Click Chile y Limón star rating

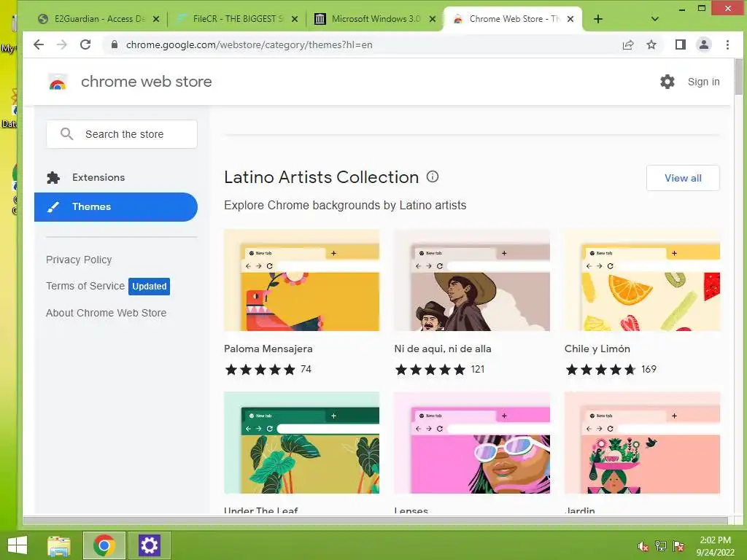pyautogui.click(x=601, y=370)
